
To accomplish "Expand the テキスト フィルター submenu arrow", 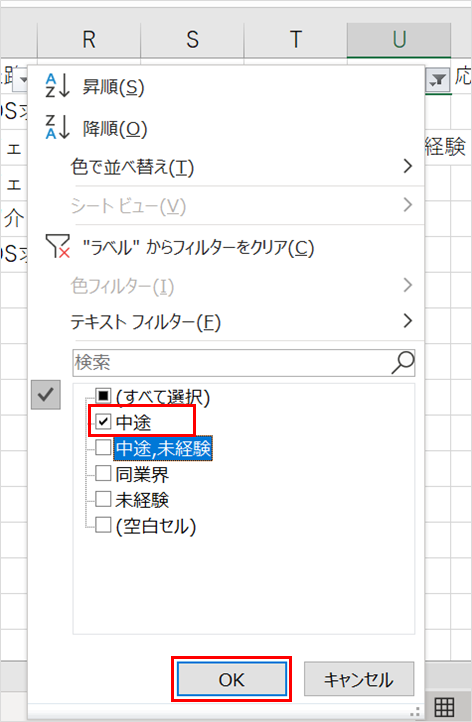I will (407, 320).
